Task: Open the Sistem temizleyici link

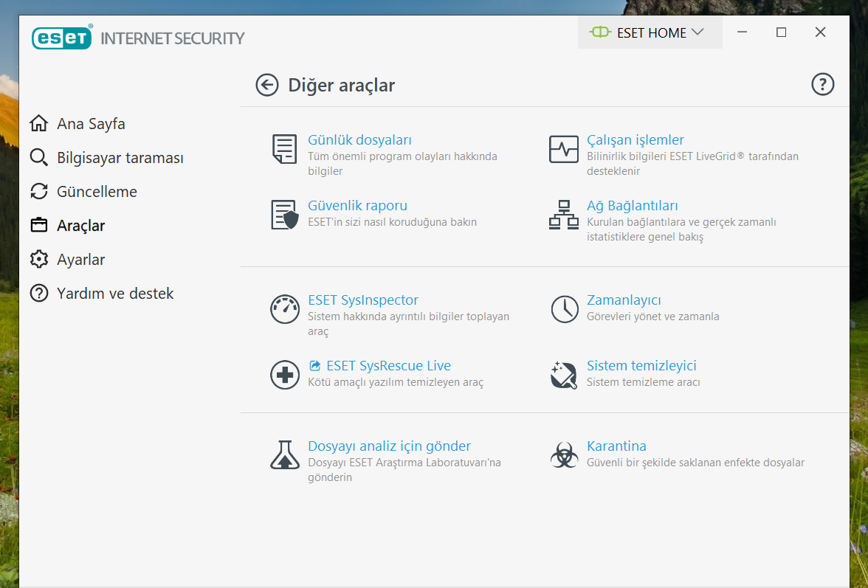Action: tap(641, 366)
